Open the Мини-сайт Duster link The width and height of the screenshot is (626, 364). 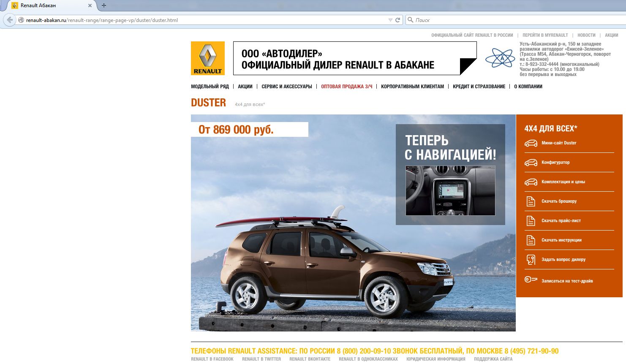point(559,143)
